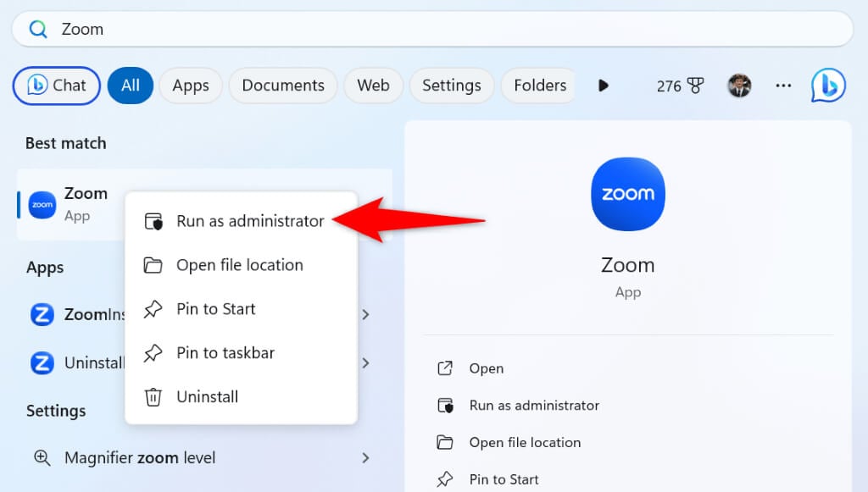
Task: Switch to the Web filter
Action: 373,86
